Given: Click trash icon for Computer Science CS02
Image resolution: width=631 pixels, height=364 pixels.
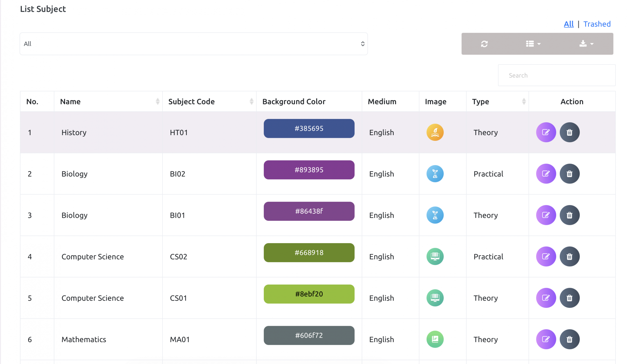Looking at the screenshot, I should point(569,256).
